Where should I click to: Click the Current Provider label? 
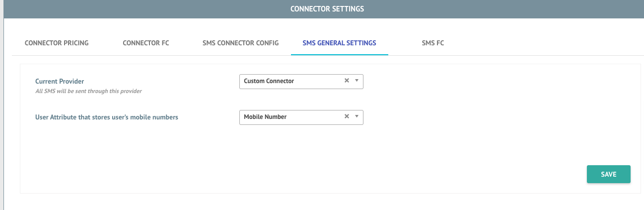(x=60, y=81)
